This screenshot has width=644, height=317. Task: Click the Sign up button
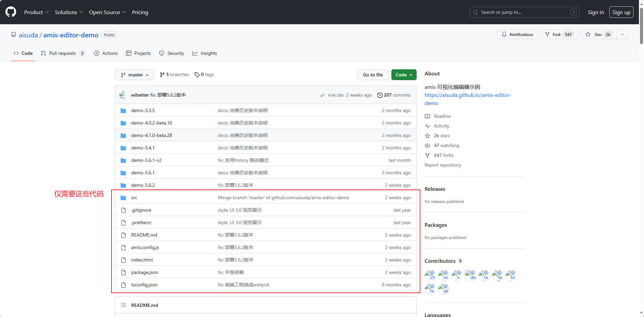(621, 12)
